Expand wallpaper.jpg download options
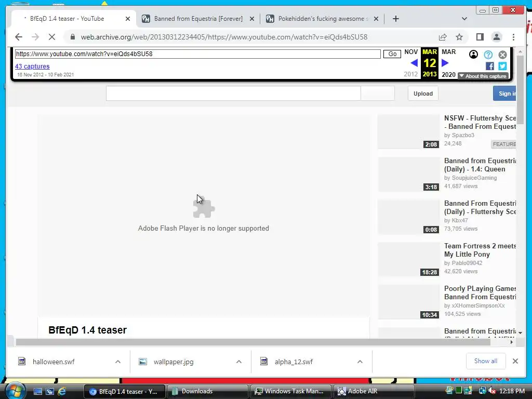The height and width of the screenshot is (399, 532). (x=239, y=362)
